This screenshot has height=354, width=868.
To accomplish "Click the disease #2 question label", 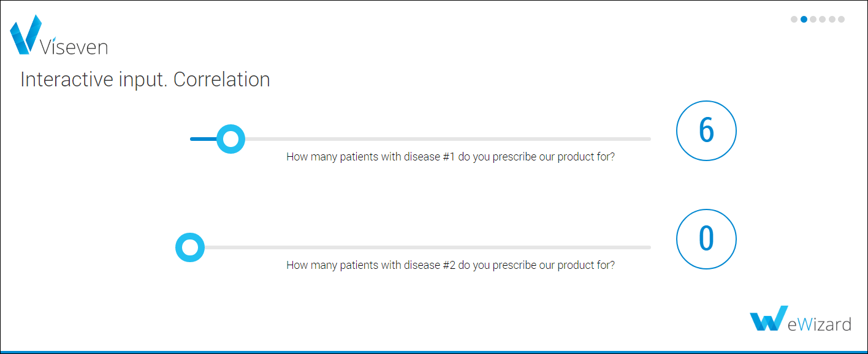I will 451,265.
